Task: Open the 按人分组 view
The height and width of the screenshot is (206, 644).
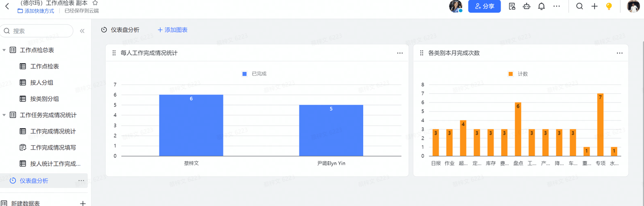Action: pyautogui.click(x=42, y=82)
